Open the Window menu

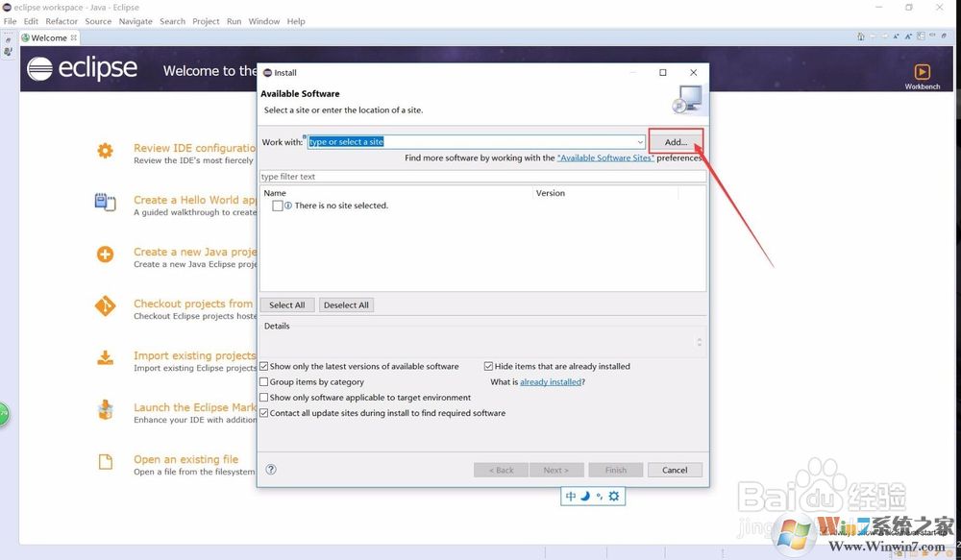click(264, 21)
